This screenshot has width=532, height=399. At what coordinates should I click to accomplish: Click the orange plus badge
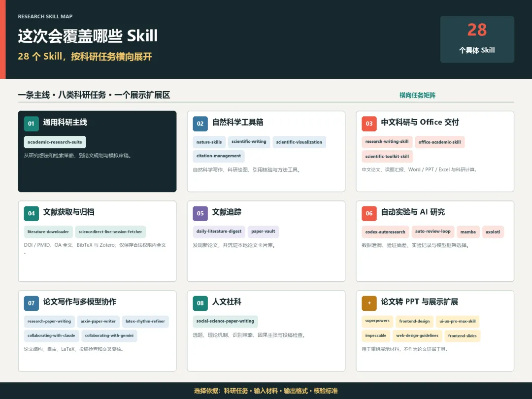(369, 303)
